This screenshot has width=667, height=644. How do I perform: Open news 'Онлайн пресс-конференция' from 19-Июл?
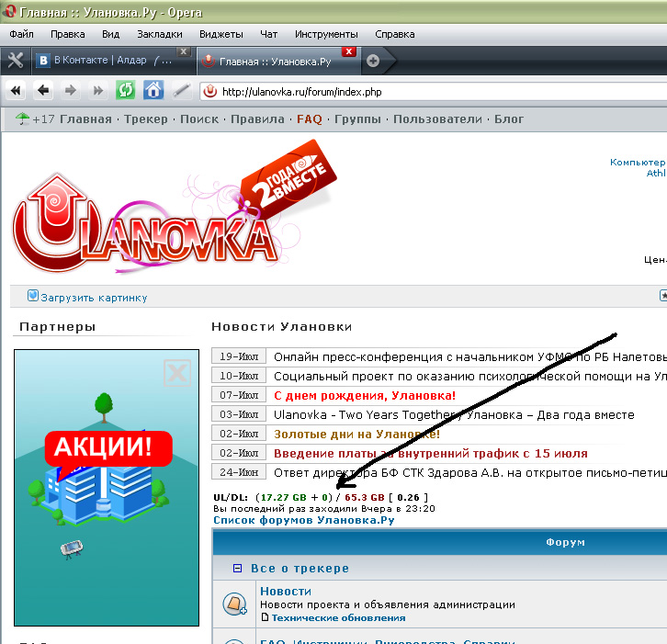click(x=470, y=356)
